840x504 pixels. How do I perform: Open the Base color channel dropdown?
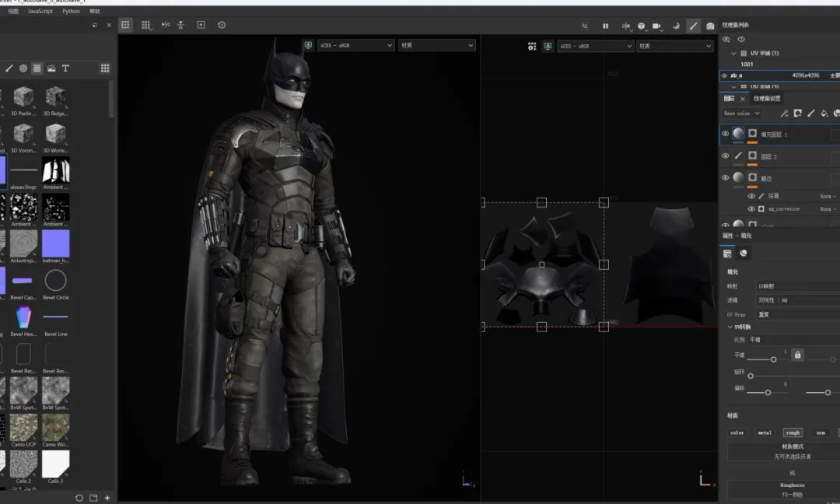742,114
